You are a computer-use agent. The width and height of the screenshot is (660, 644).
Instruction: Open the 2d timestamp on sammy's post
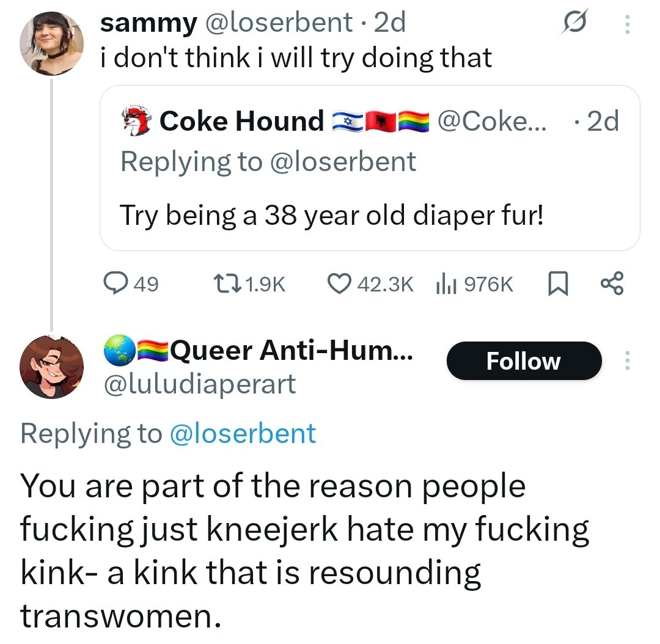coord(390,22)
